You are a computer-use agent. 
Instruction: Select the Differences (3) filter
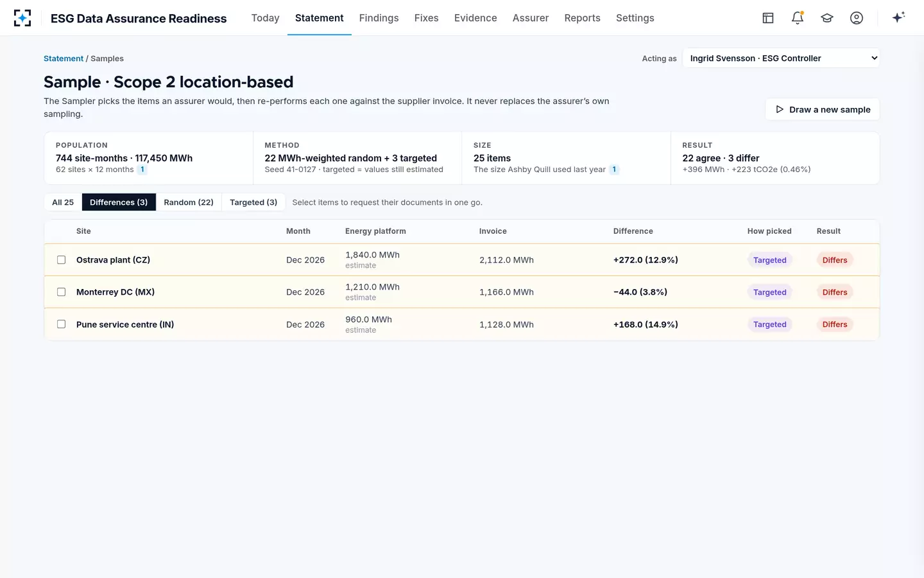pos(119,202)
